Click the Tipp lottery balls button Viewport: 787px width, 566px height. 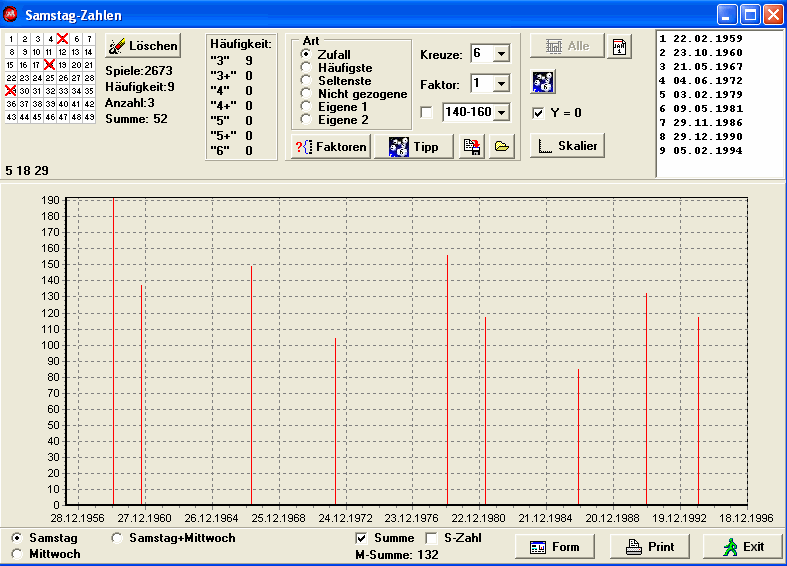[x=413, y=147]
